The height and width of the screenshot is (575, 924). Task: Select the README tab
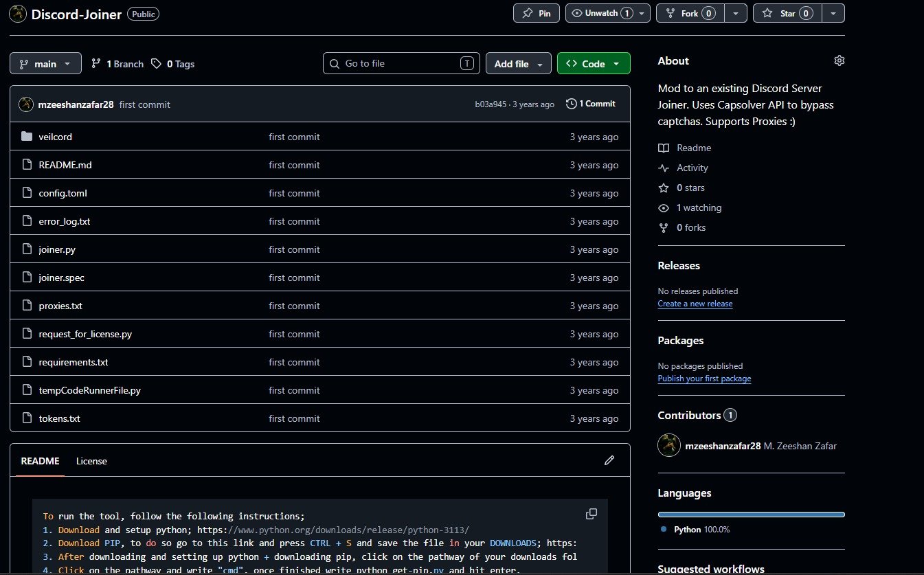[x=40, y=461]
